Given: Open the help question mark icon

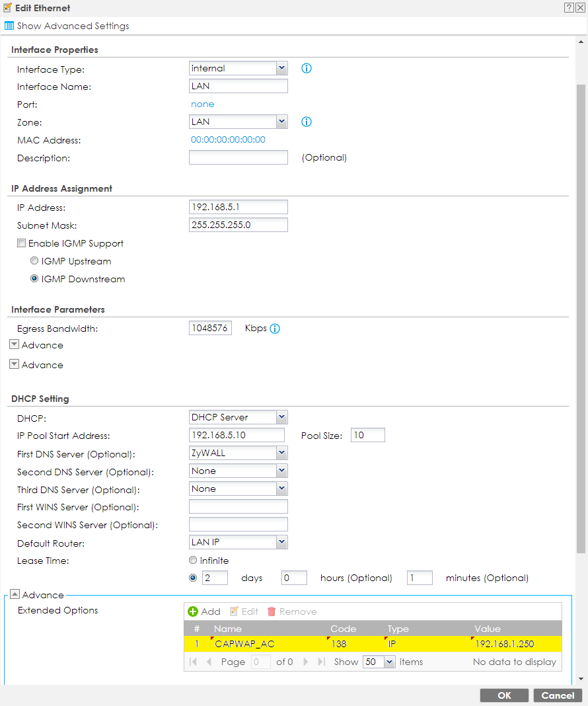Looking at the screenshot, I should [x=569, y=8].
